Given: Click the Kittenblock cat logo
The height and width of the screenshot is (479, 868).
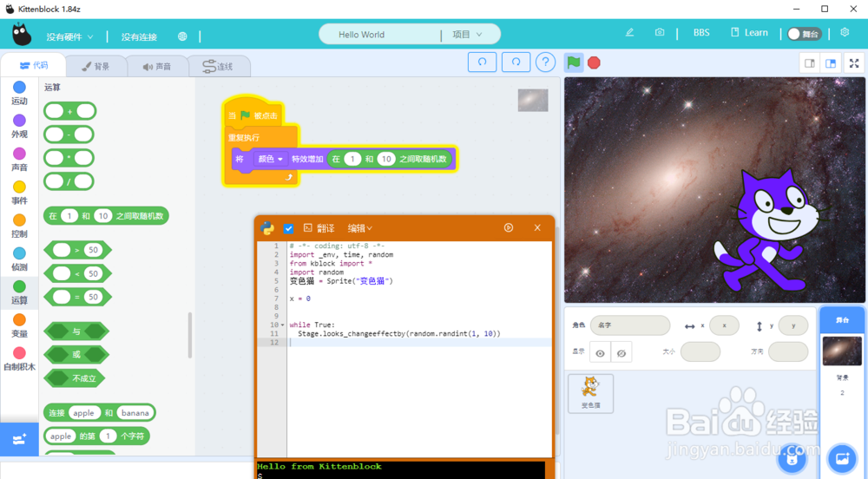Looking at the screenshot, I should 22,35.
